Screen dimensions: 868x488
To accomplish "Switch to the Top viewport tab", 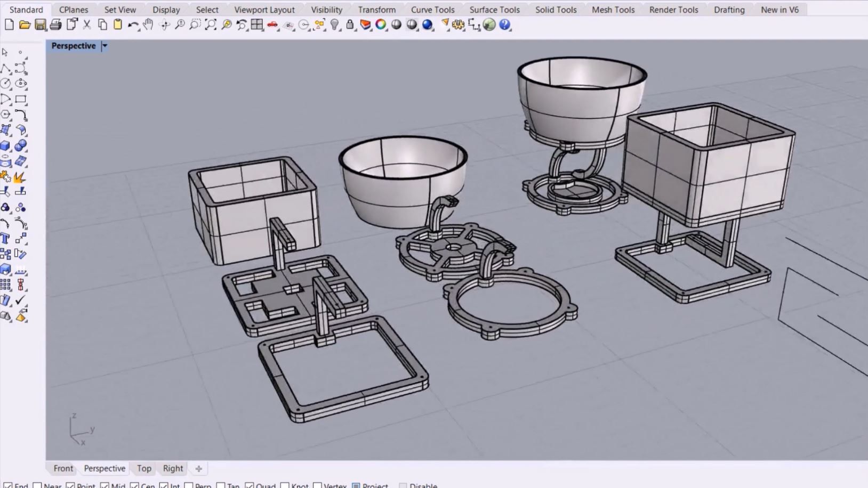I will 144,468.
